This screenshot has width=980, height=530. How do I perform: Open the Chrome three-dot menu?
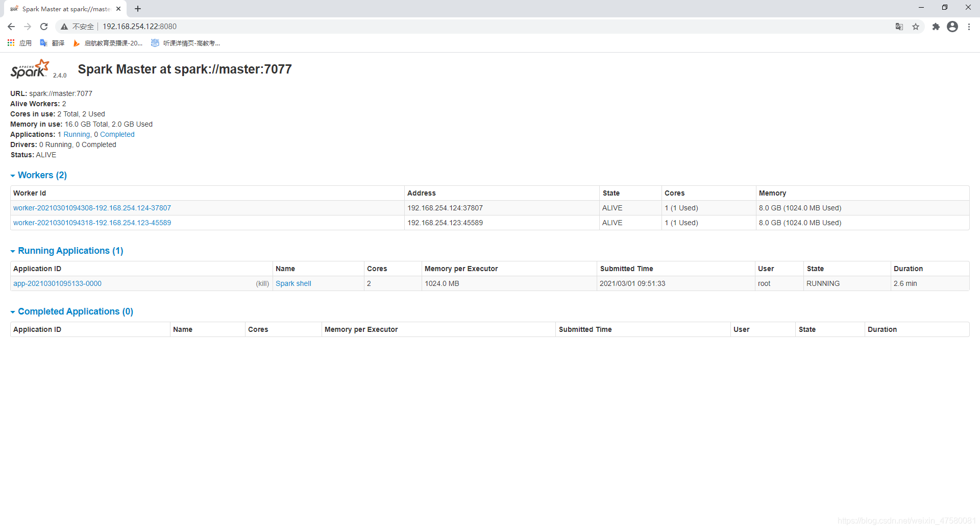(969, 27)
